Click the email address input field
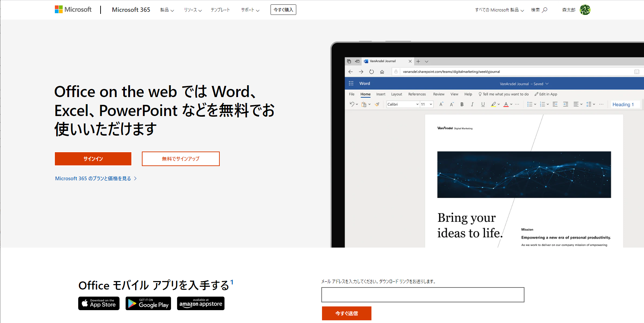Image resolution: width=644 pixels, height=323 pixels. (422, 295)
